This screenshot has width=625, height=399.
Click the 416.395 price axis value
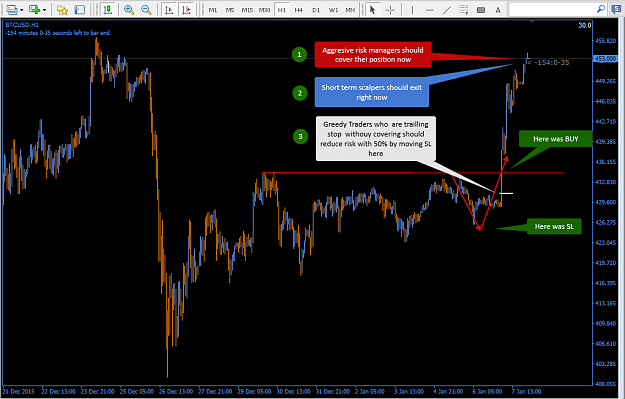point(605,283)
